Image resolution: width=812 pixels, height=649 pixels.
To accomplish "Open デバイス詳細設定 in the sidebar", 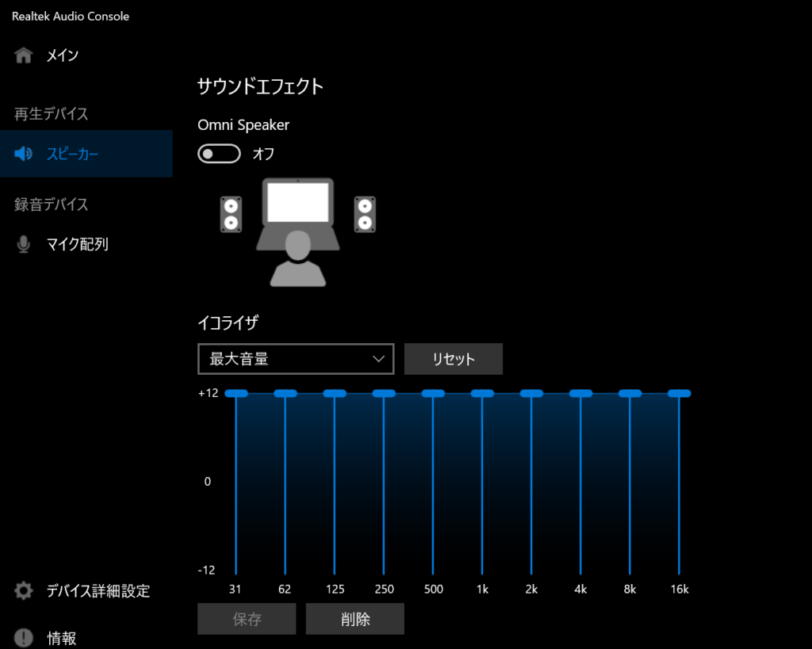I will click(86, 590).
